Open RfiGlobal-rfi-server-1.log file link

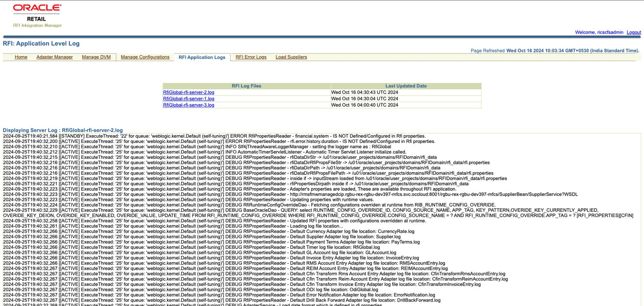coord(188,99)
